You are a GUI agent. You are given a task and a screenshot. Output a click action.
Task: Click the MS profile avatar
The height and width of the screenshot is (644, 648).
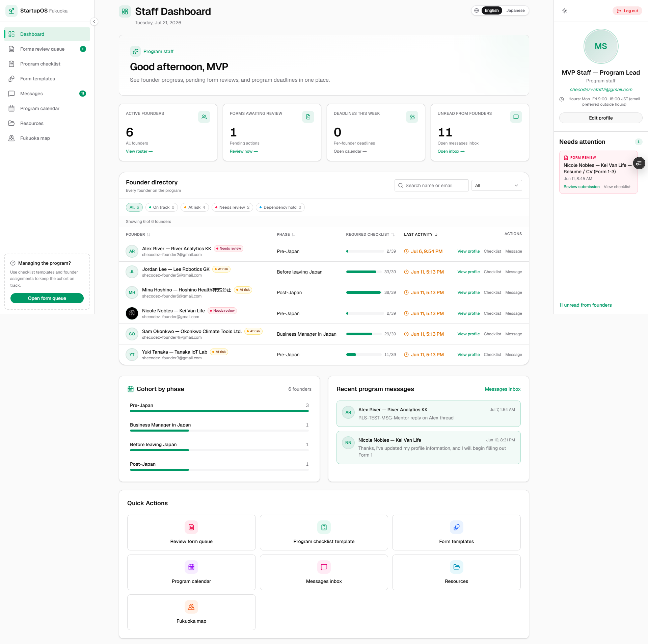click(601, 46)
